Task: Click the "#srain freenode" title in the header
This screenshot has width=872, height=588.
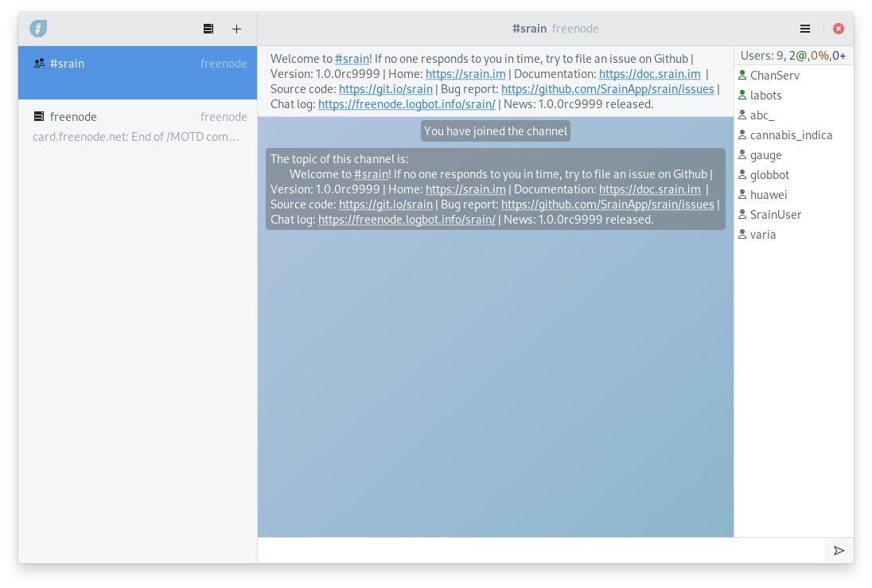Action: click(x=555, y=29)
